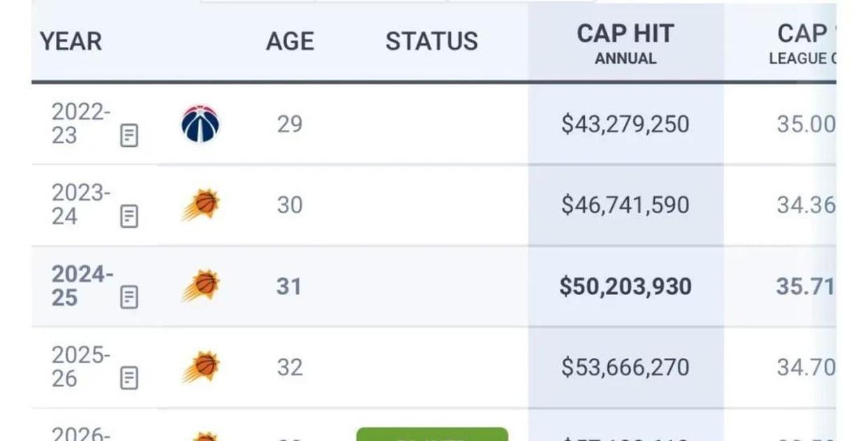
Task: Open the 2023-24 contract notes icon
Action: 129,217
